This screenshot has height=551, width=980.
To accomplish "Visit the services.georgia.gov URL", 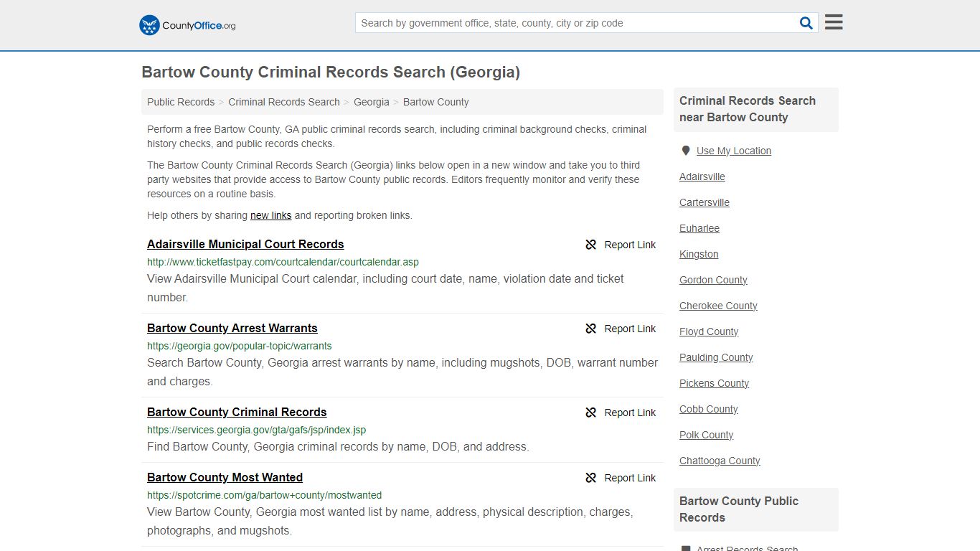I will coord(256,430).
